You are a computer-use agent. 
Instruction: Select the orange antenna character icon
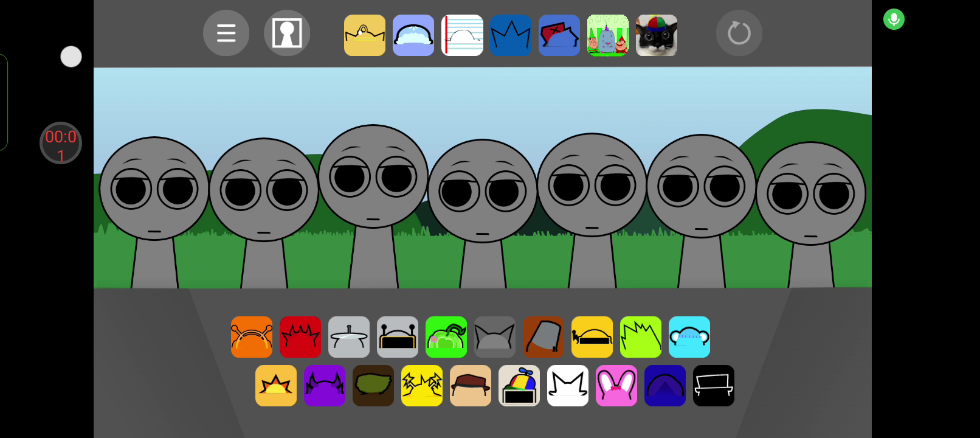(252, 337)
